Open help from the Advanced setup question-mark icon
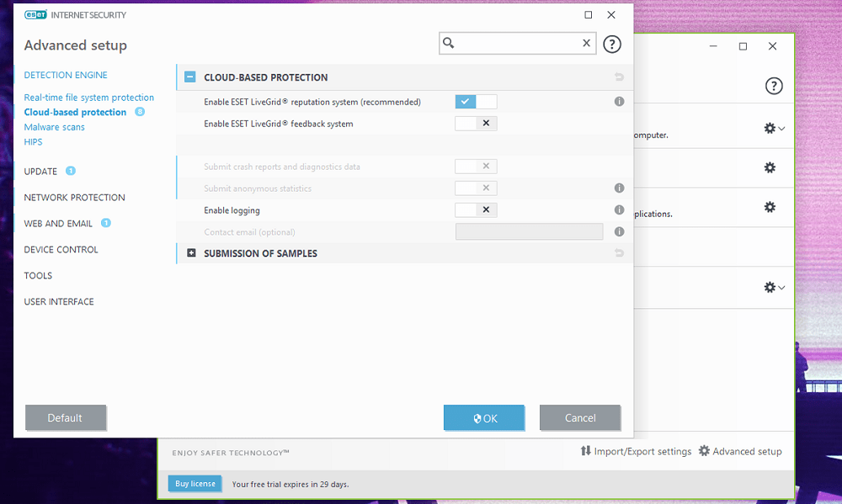Viewport: 842px width, 504px height. click(x=612, y=44)
